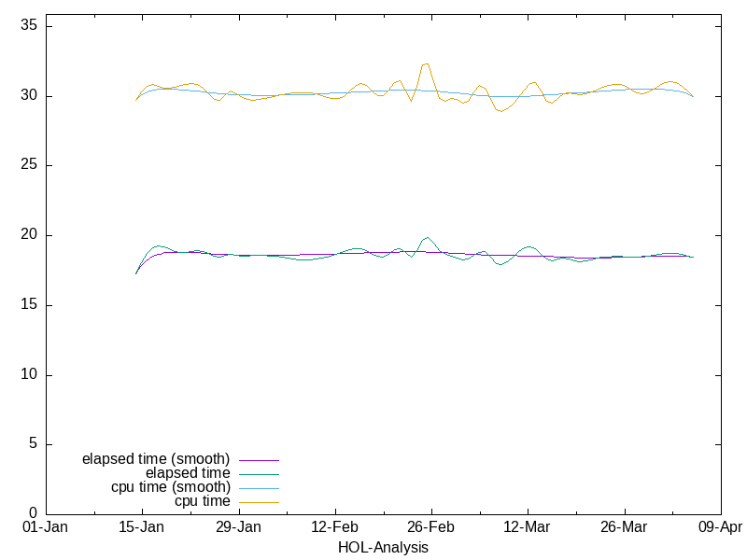Screen dimensions: 747x560
Task: Click the 12-Mar date tick label
Action: pos(527,527)
